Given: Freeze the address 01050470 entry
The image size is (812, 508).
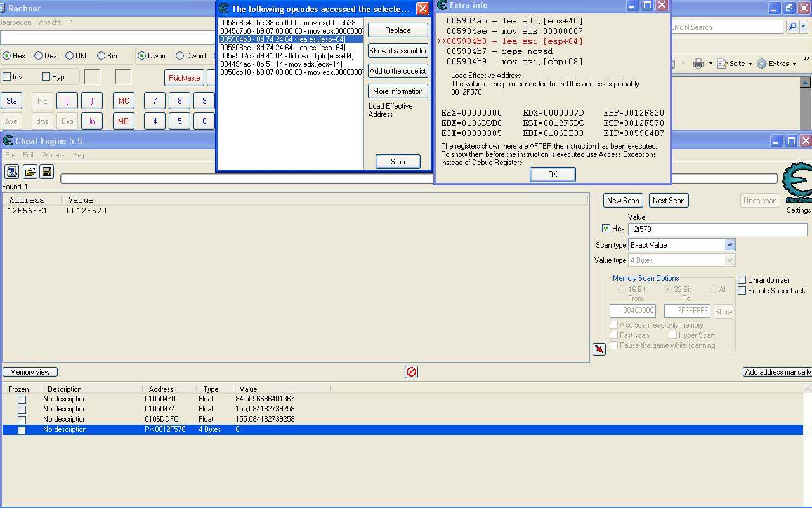Looking at the screenshot, I should point(22,399).
